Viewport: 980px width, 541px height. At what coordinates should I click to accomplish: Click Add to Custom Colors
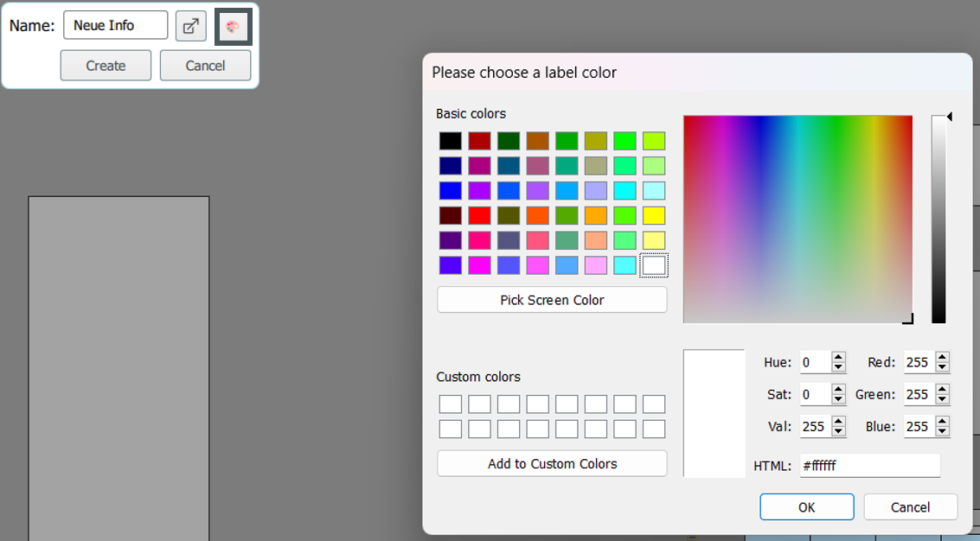click(552, 463)
